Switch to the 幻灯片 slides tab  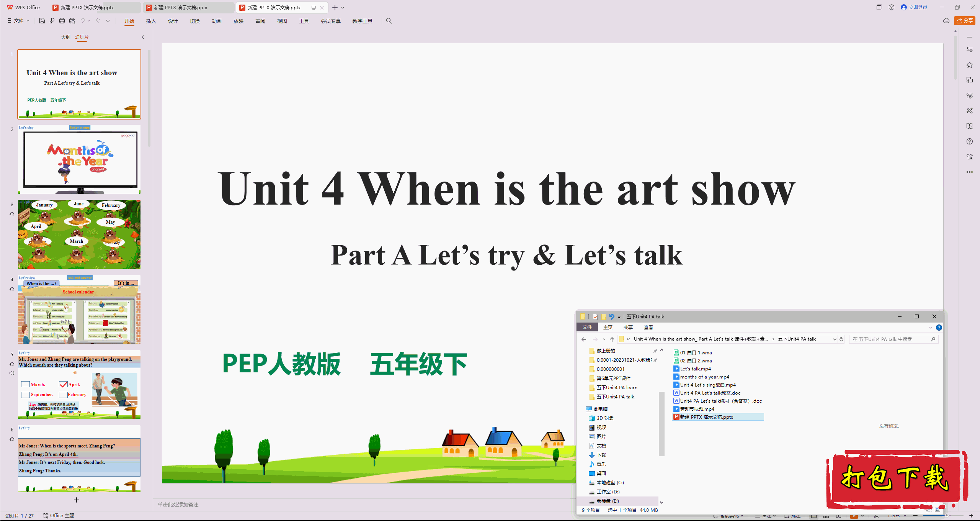(82, 37)
